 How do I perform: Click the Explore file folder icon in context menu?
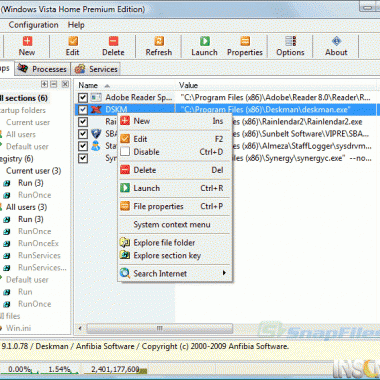coord(125,242)
